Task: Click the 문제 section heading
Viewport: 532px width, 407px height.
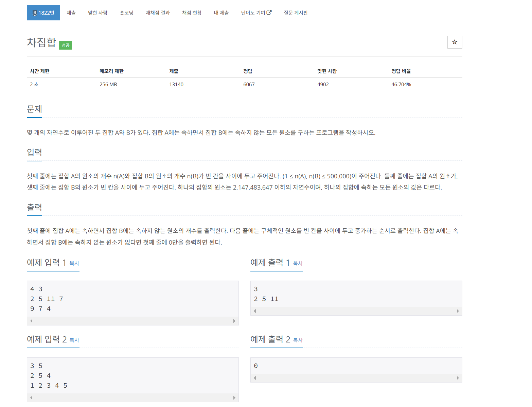Action: 34,109
